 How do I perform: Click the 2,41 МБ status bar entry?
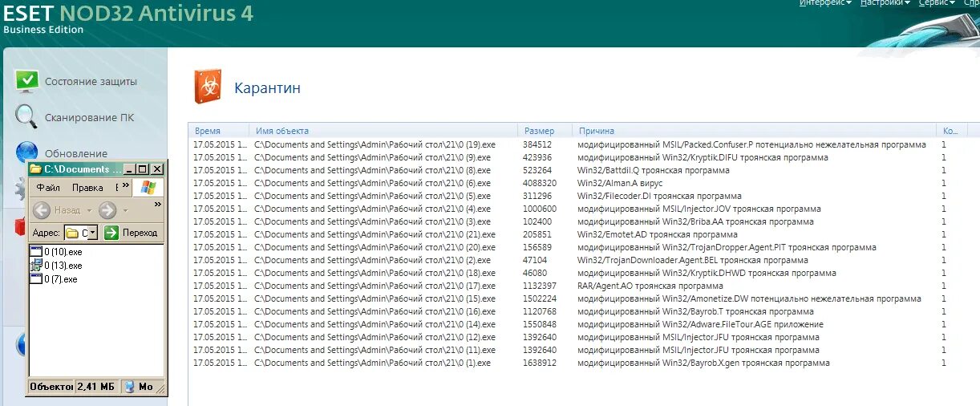pos(96,387)
